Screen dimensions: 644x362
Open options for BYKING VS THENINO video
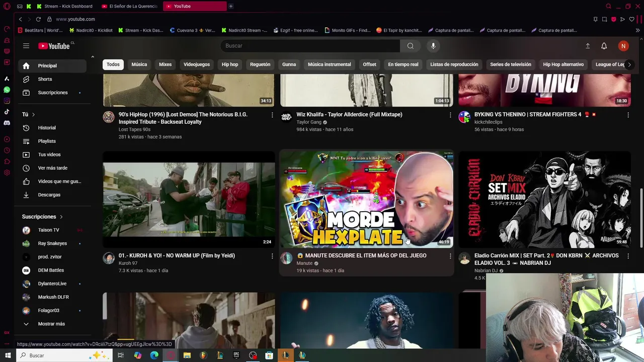tap(628, 115)
